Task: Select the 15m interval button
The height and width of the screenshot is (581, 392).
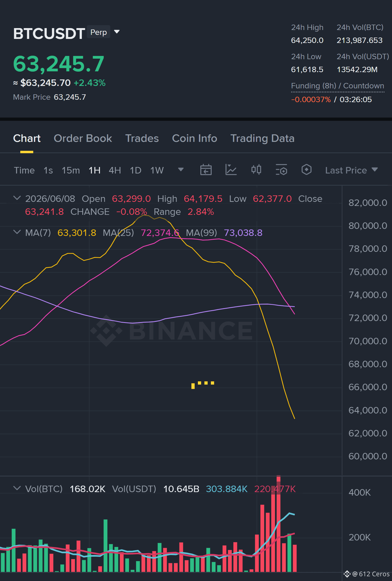Action: (x=71, y=170)
